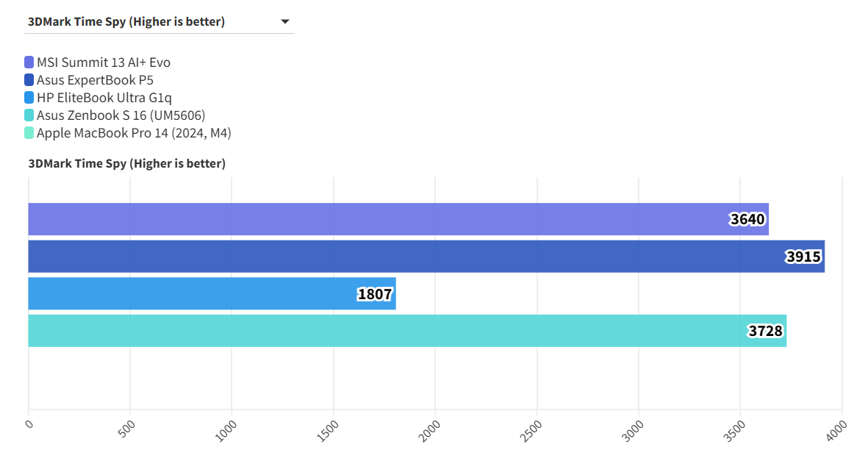868x458 pixels.
Task: Toggle Asus Zenbook S 16 legend swatch
Action: tap(29, 115)
